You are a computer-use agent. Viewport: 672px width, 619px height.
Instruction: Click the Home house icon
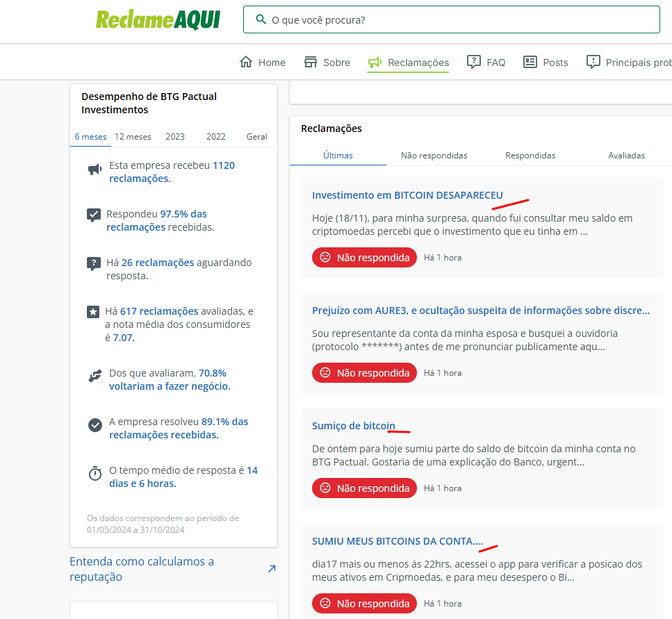[246, 62]
